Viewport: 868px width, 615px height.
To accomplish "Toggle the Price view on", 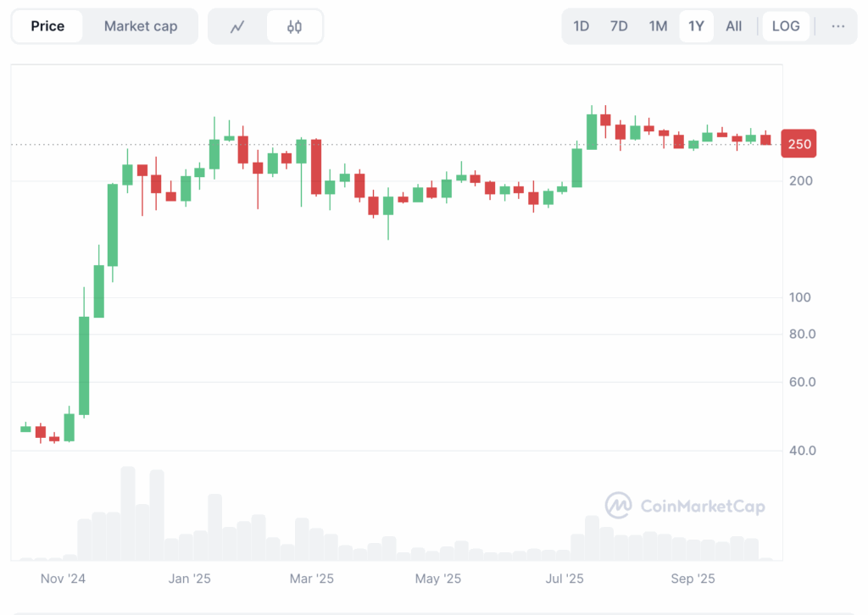I will pyautogui.click(x=47, y=26).
